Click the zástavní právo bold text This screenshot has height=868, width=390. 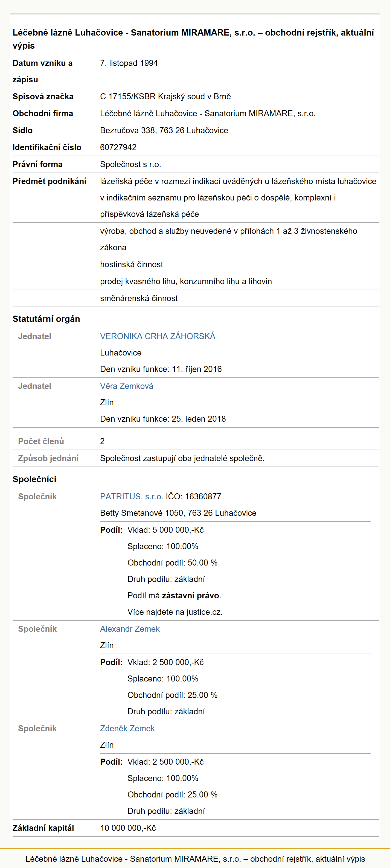190,595
